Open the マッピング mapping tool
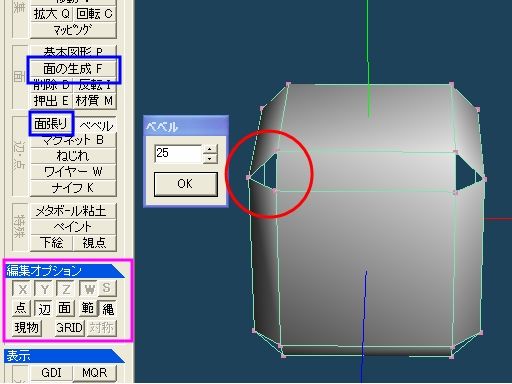Image resolution: width=512 pixels, height=384 pixels. pos(73,30)
